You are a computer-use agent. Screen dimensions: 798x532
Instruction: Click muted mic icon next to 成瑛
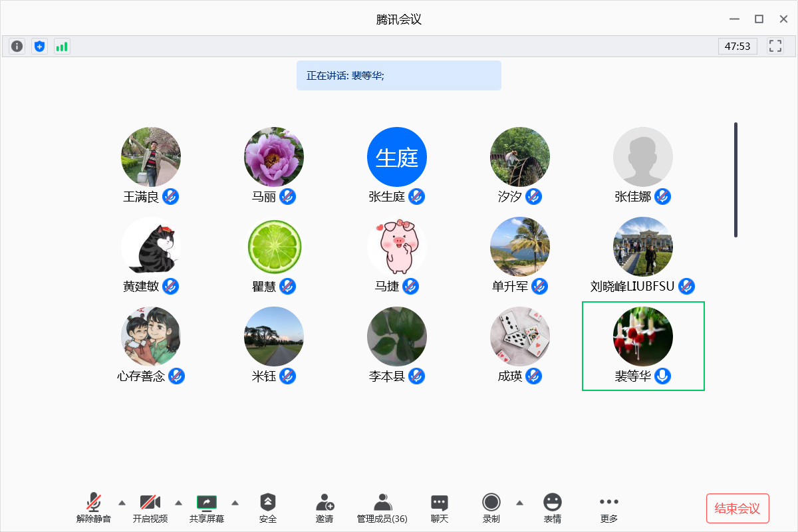coord(533,376)
